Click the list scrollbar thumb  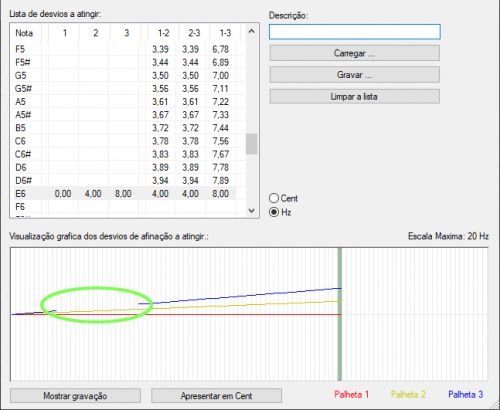[x=252, y=144]
